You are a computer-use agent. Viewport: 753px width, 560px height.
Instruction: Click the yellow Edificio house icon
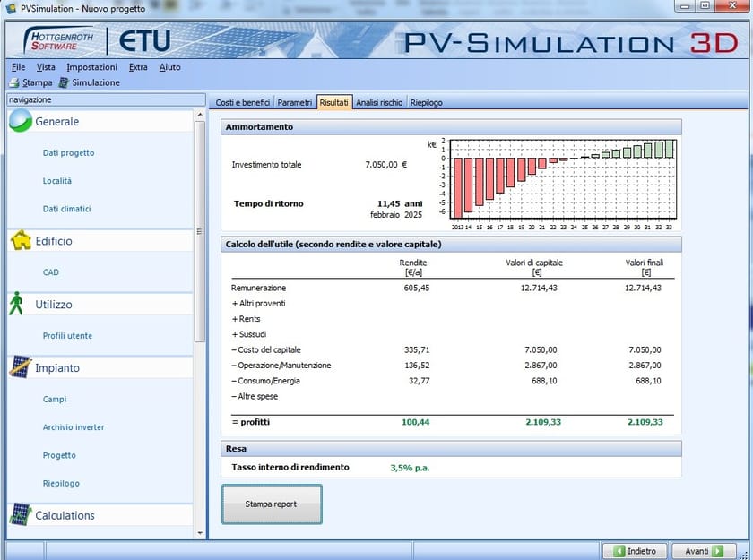(21, 241)
